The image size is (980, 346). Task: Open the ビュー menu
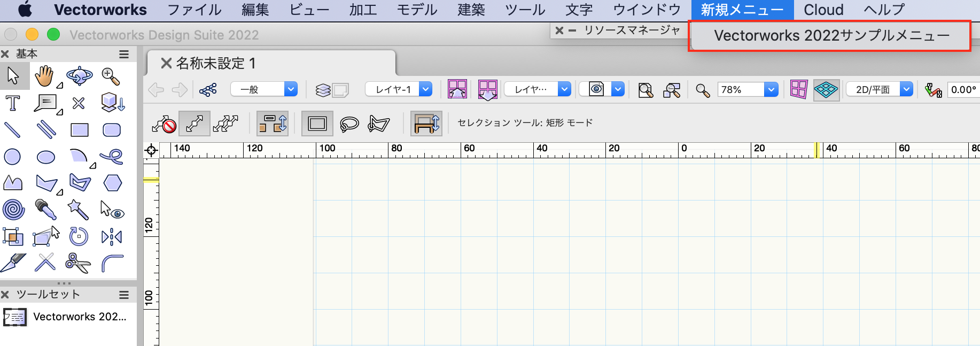[309, 10]
